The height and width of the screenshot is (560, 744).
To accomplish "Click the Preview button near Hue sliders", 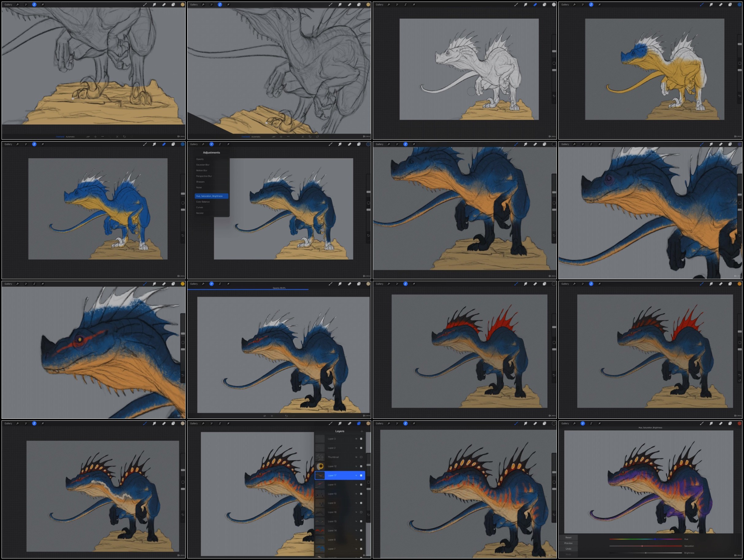I will click(569, 543).
